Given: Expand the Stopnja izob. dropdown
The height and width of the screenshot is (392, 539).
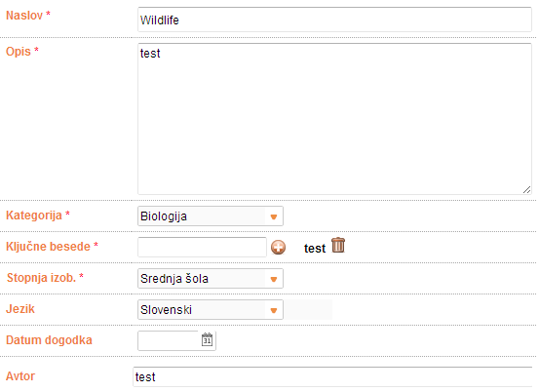Looking at the screenshot, I should click(x=211, y=279).
